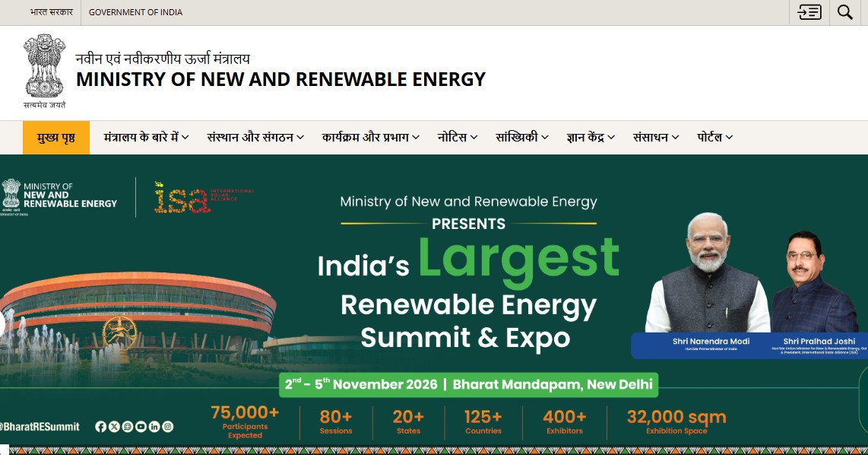Viewport: 868px width, 455px height.
Task: Click the 75,000+ Participants Expected figure
Action: pos(245,422)
